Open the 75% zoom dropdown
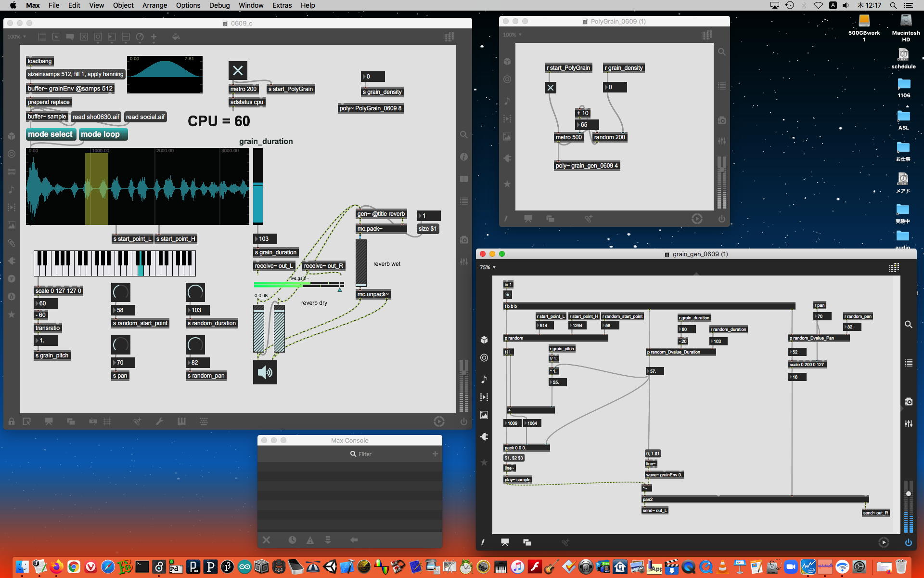 (x=488, y=267)
